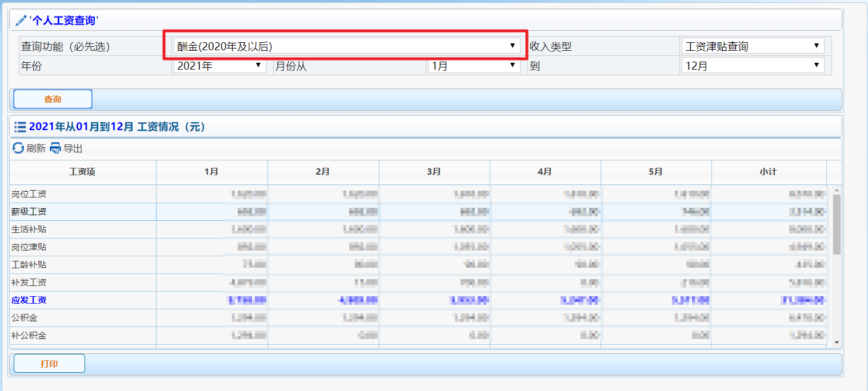Image resolution: width=868 pixels, height=391 pixels.
Task: Click the table scrollbar down arrow
Action: click(837, 342)
